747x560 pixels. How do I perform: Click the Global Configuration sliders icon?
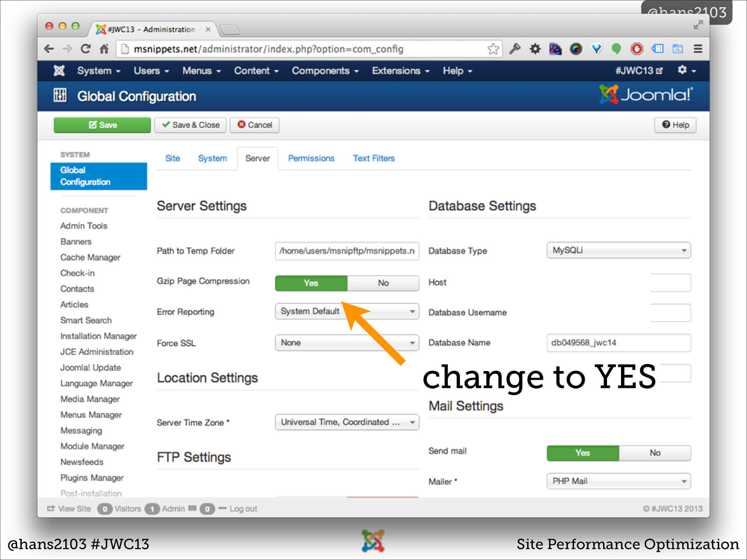click(x=60, y=95)
